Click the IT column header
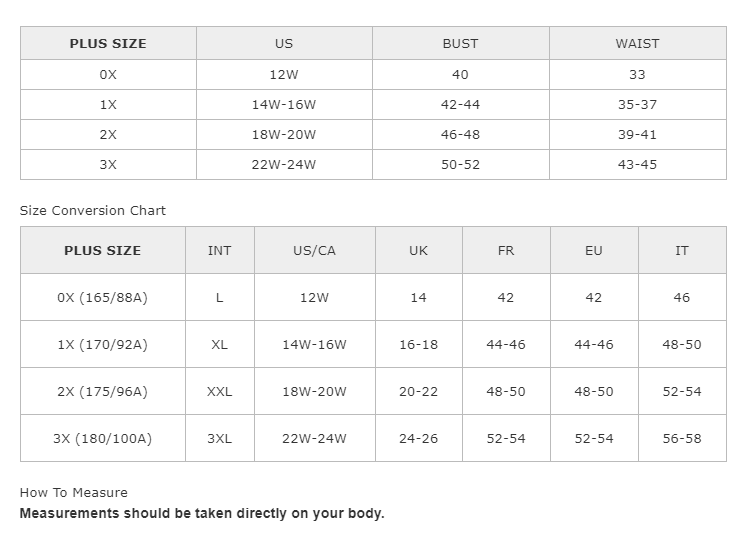The width and height of the screenshot is (751, 535). tap(682, 251)
